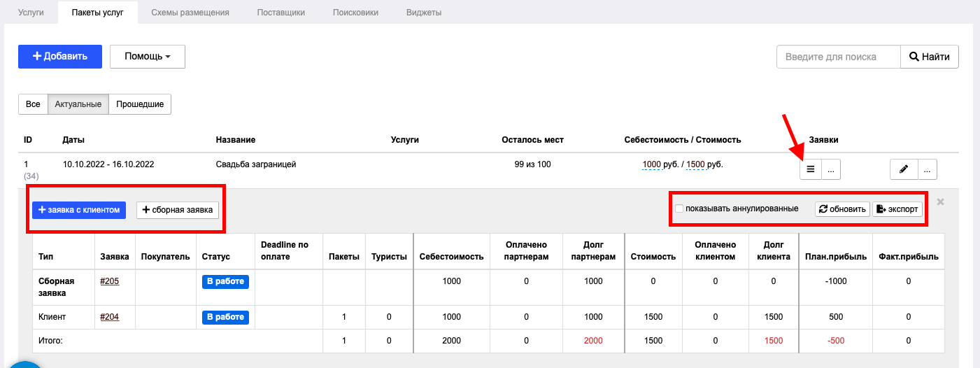Click the (34) count under the ID

tap(30, 176)
